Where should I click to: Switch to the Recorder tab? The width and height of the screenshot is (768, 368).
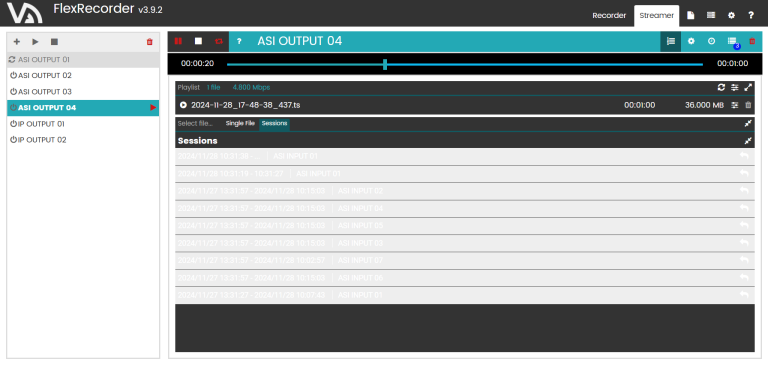tap(609, 15)
